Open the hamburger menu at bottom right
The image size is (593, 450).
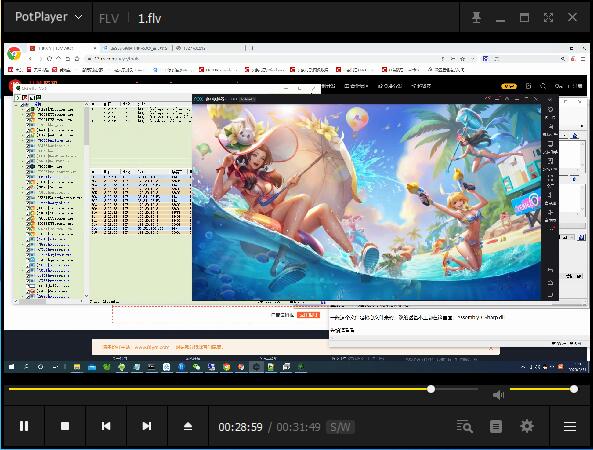point(570,427)
